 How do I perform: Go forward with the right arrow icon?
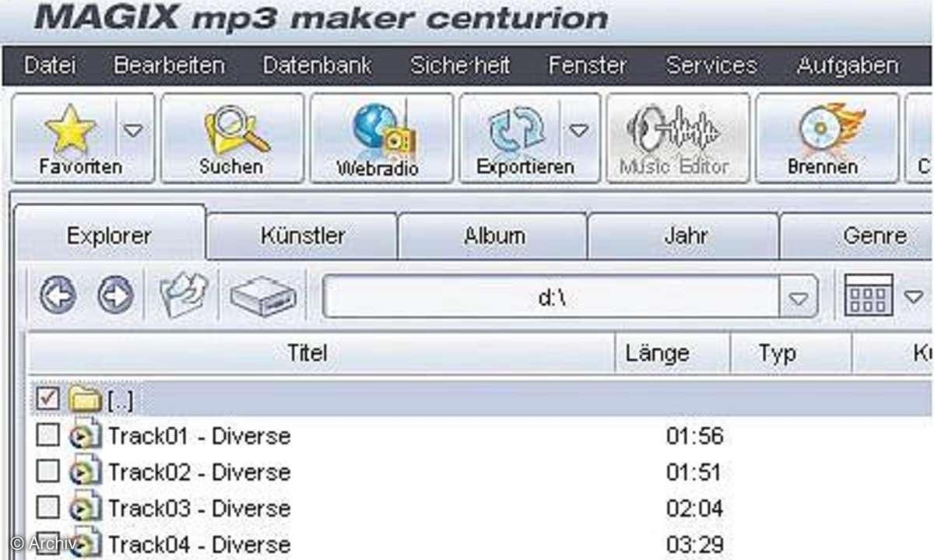[x=115, y=296]
